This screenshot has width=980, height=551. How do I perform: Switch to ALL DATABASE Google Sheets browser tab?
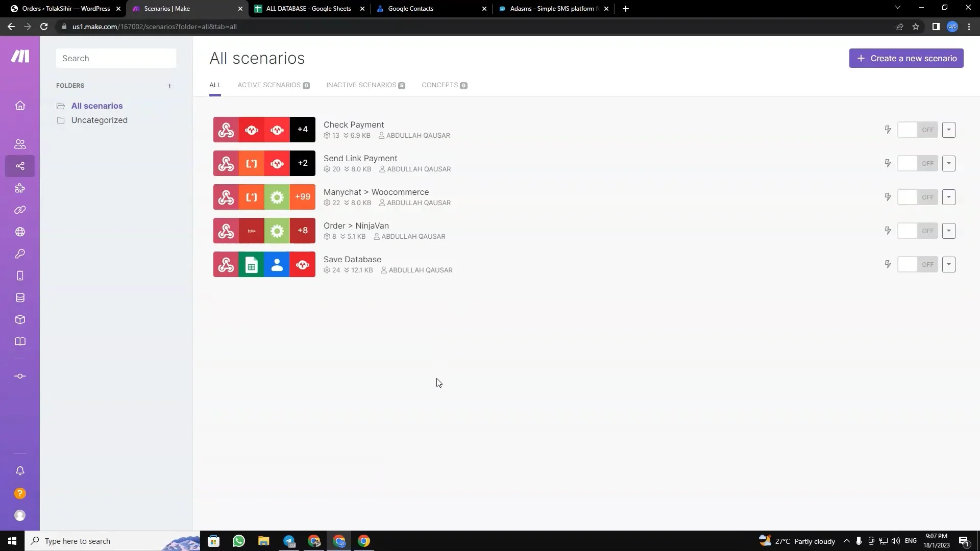tap(309, 9)
